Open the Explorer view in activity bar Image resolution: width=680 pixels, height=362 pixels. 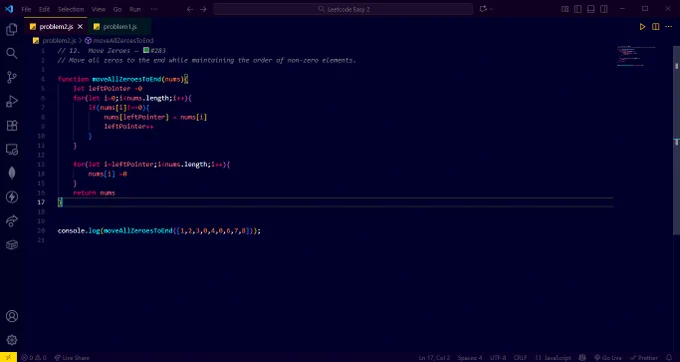[12, 29]
